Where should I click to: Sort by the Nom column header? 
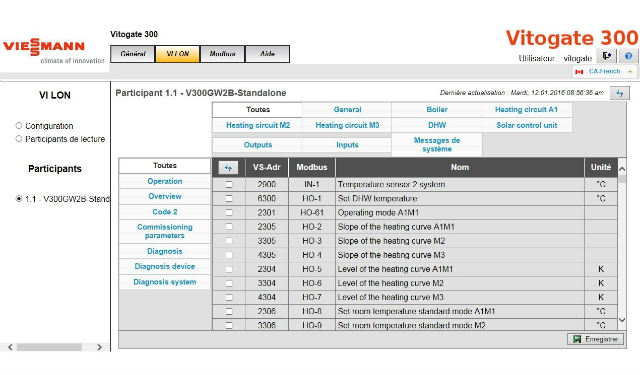click(x=460, y=167)
